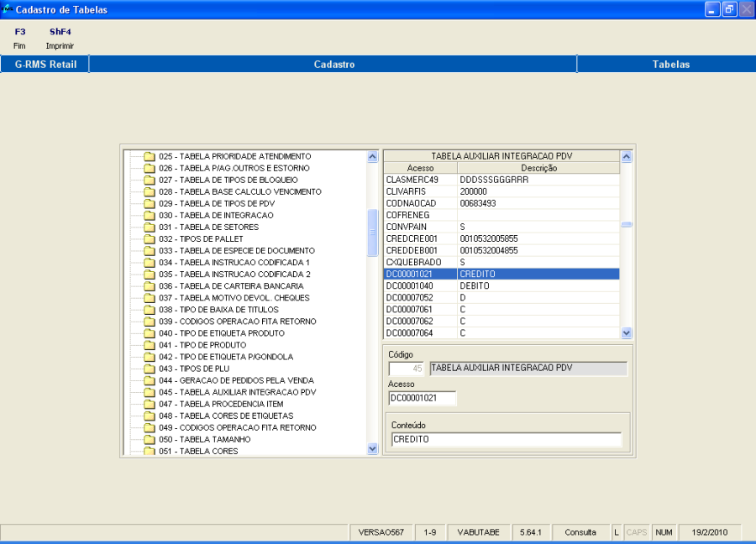Click folder icon of 047 - TABELA PROCEDENCIA ITEM

point(150,405)
